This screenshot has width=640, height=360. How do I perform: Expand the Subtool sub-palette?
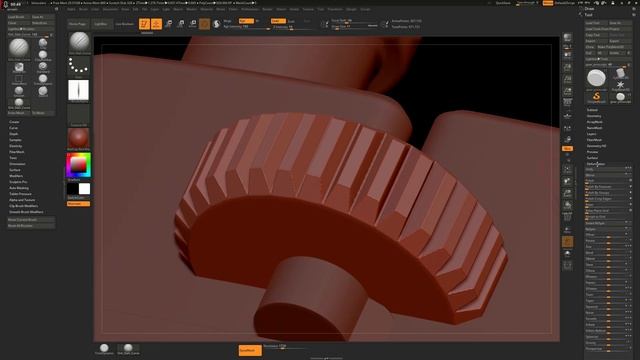click(x=592, y=110)
